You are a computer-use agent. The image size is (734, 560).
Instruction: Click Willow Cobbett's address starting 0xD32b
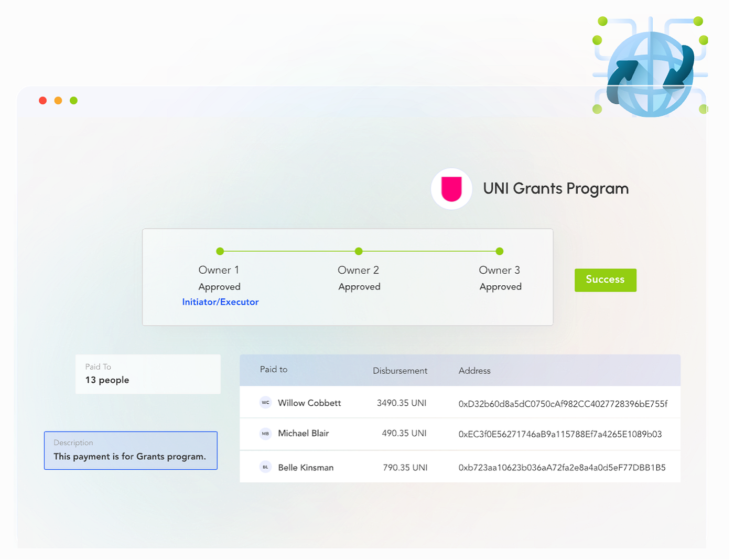click(563, 404)
